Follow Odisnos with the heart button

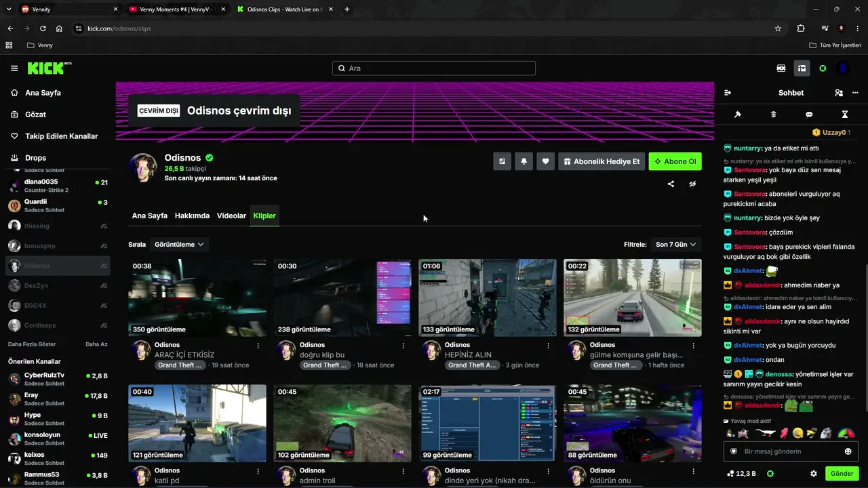click(545, 161)
